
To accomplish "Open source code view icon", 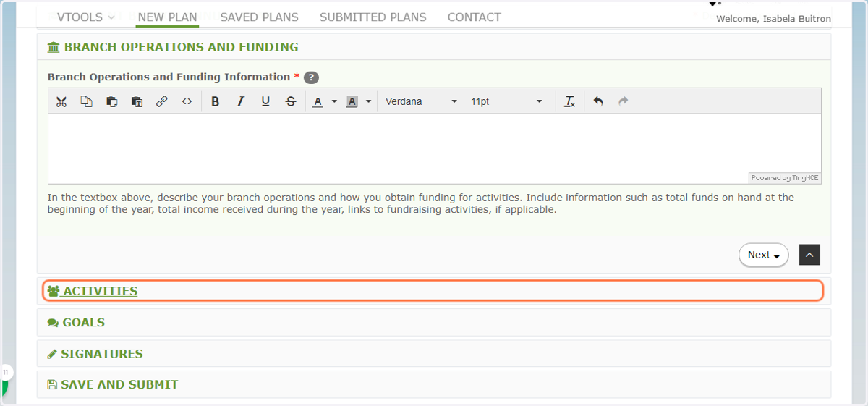I will (x=187, y=101).
